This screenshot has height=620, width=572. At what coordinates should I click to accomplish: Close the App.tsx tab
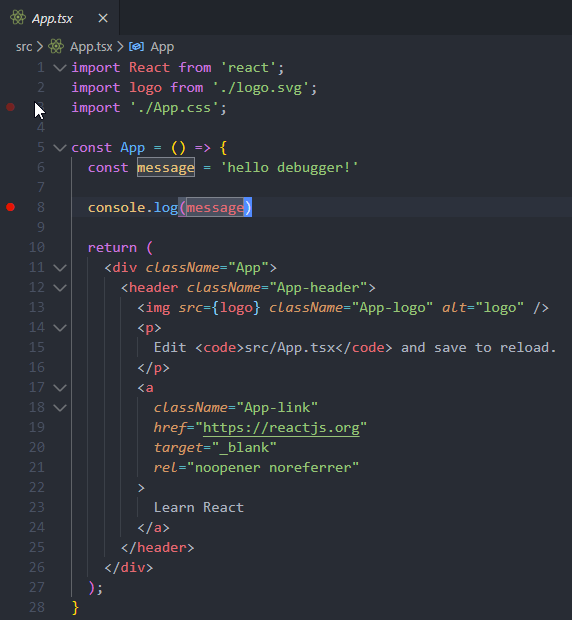click(x=103, y=18)
